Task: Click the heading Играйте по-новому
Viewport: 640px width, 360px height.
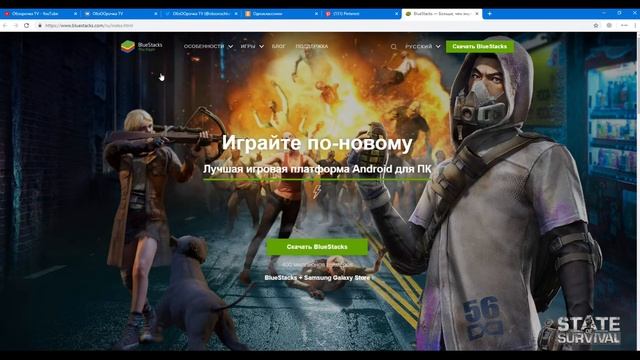Action: coord(317,143)
